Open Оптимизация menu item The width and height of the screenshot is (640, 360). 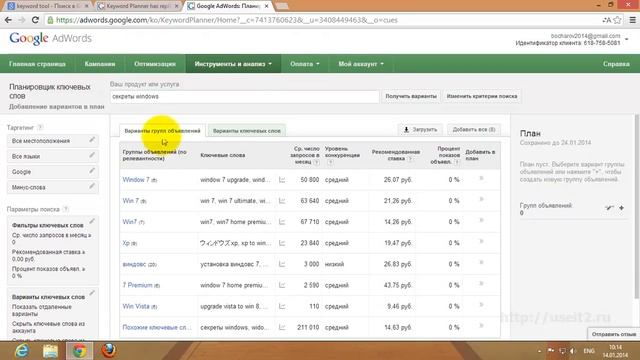point(155,64)
